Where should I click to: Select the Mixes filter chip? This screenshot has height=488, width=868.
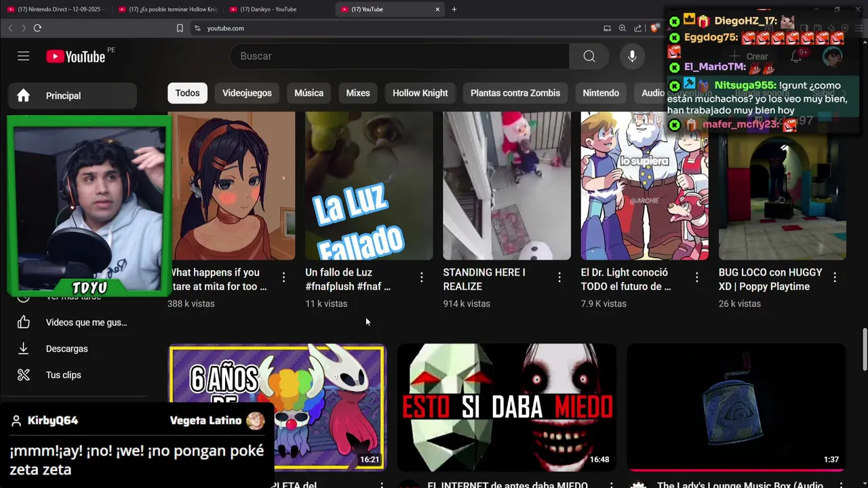click(358, 93)
